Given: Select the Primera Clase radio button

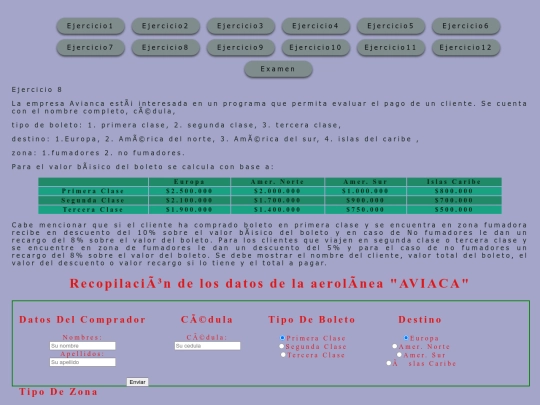Looking at the screenshot, I should pyautogui.click(x=282, y=338).
